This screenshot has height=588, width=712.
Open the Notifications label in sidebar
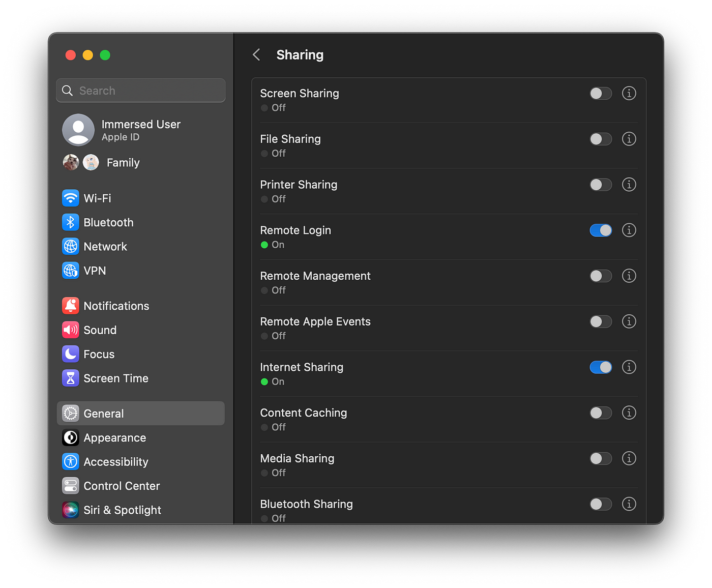(116, 306)
